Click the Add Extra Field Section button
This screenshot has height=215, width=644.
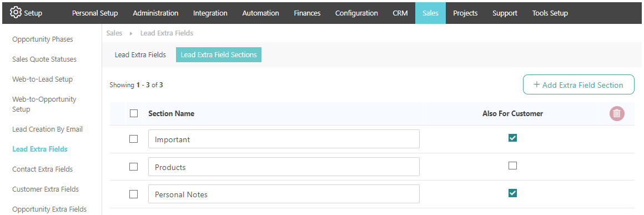click(x=578, y=84)
